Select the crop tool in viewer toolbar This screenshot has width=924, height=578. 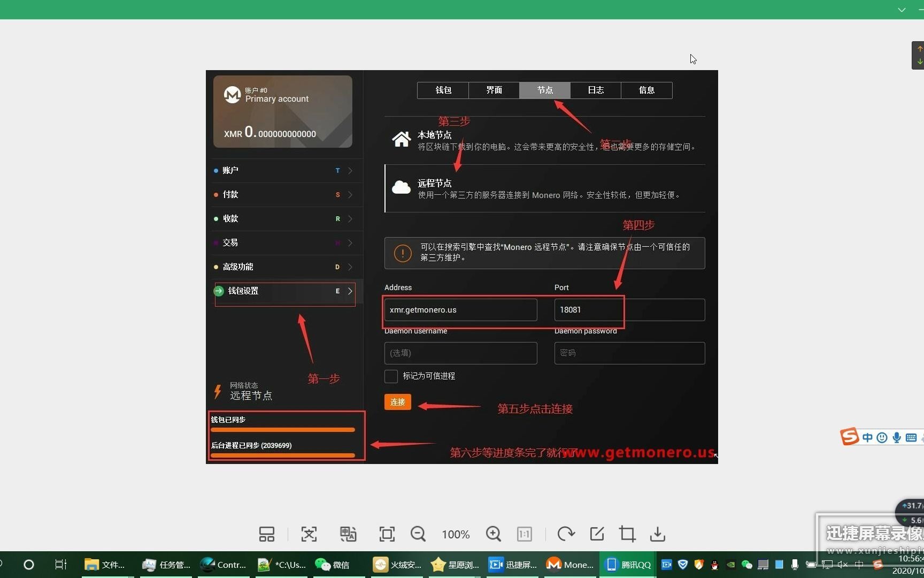point(627,534)
